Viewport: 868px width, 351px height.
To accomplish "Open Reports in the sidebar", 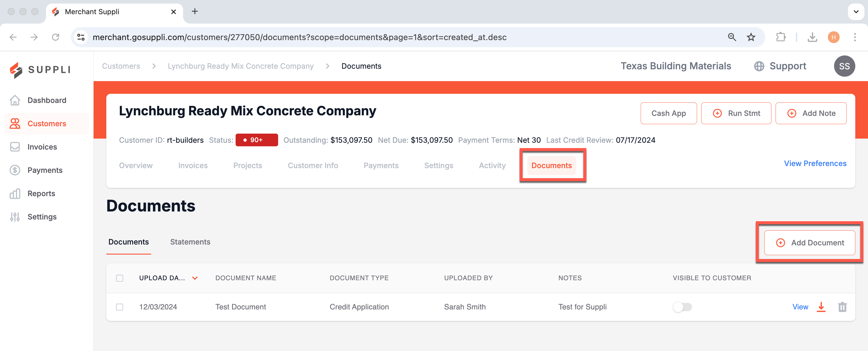I will tap(41, 193).
